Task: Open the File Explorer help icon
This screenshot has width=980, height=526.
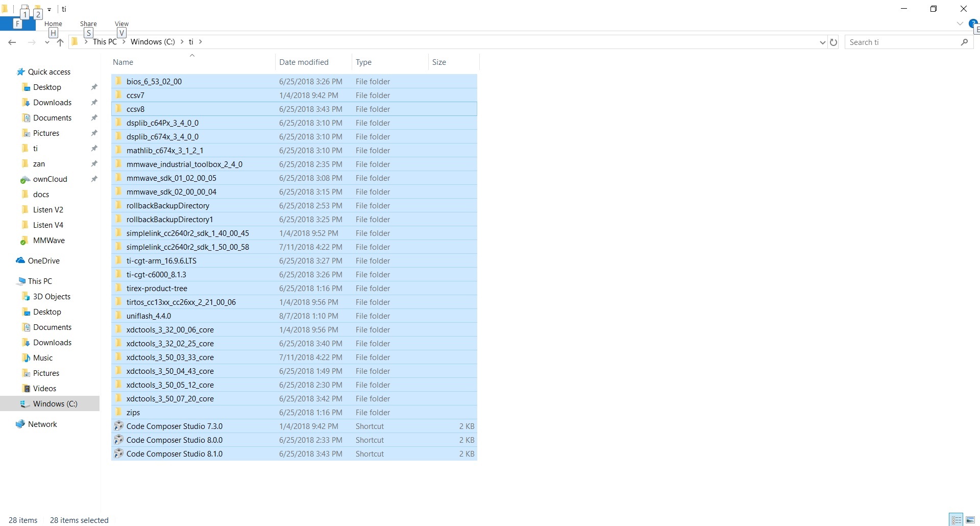Action: point(973,23)
